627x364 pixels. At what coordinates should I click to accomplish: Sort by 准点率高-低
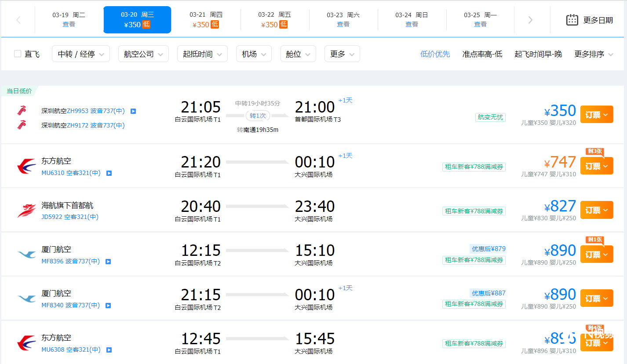tap(482, 54)
